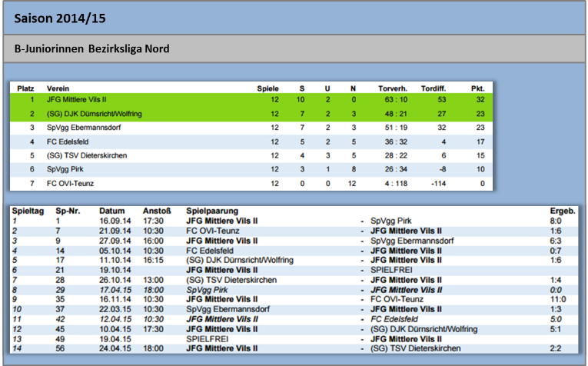
Task: Click '(SG) DJK Dürnsricht/Wolfring' in standings table
Action: [x=94, y=114]
